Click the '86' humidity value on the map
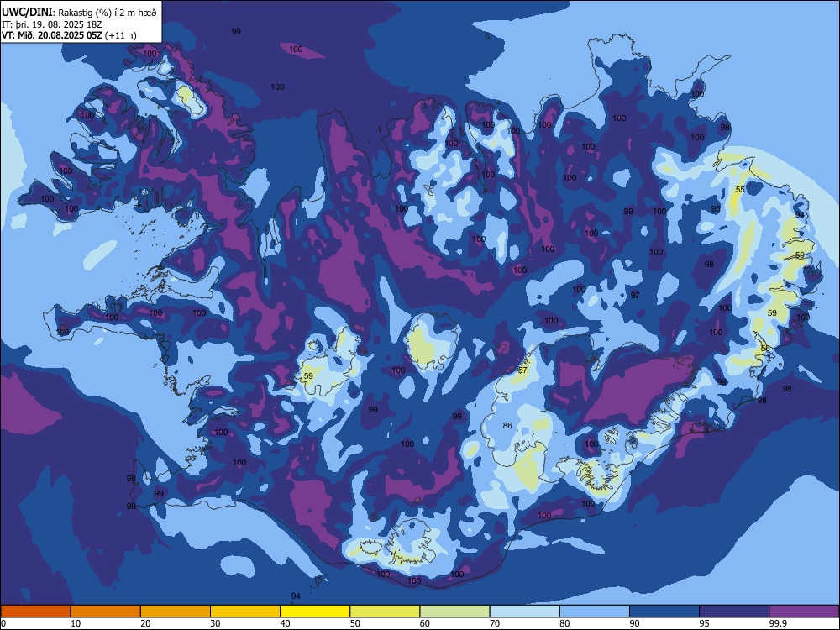Screen dimensions: 840x630 click(507, 425)
